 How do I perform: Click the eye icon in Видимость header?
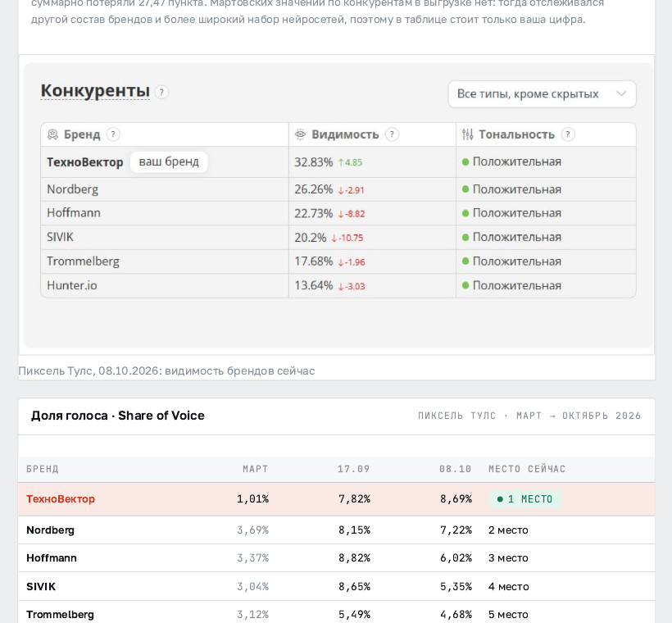click(301, 134)
